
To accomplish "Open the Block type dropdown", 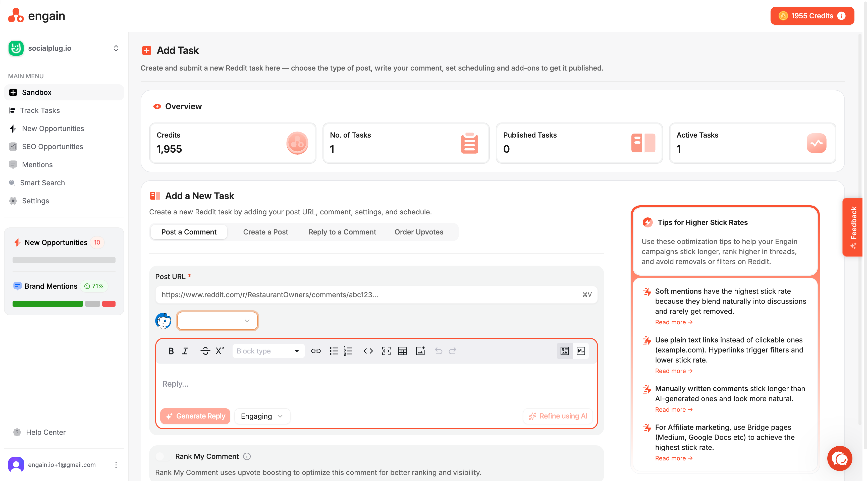I will pos(268,351).
